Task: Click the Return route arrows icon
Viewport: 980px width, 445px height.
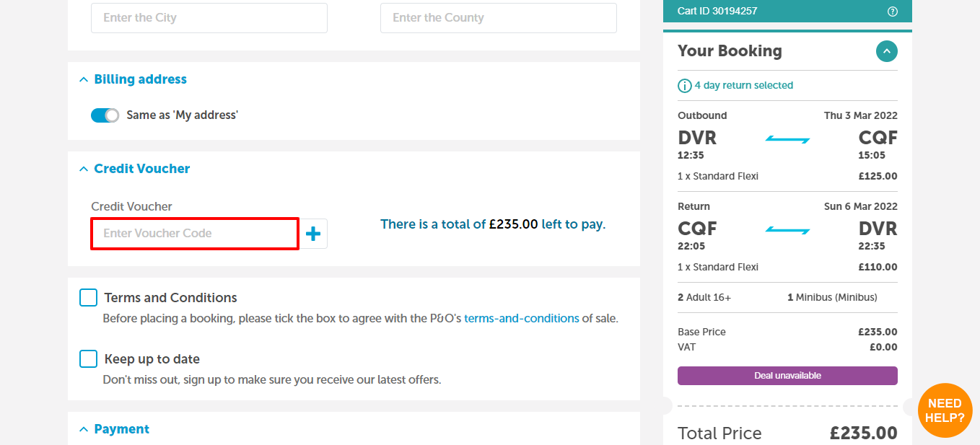Action: pos(788,230)
